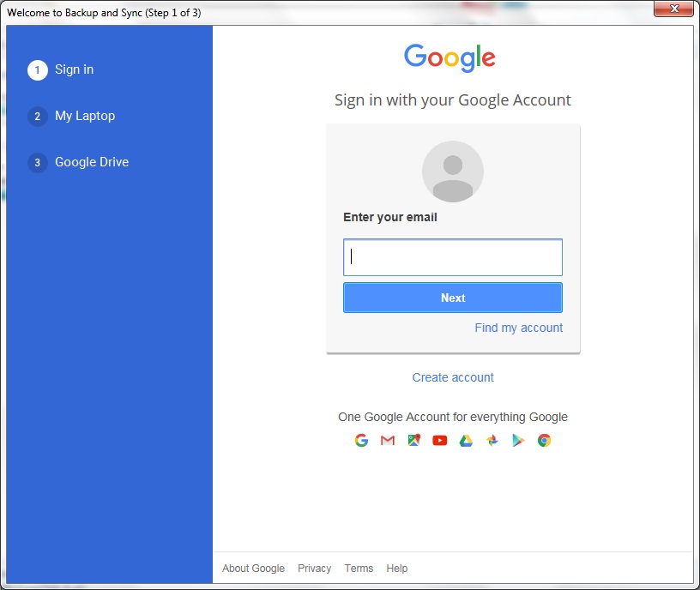View the Privacy policy

(314, 568)
